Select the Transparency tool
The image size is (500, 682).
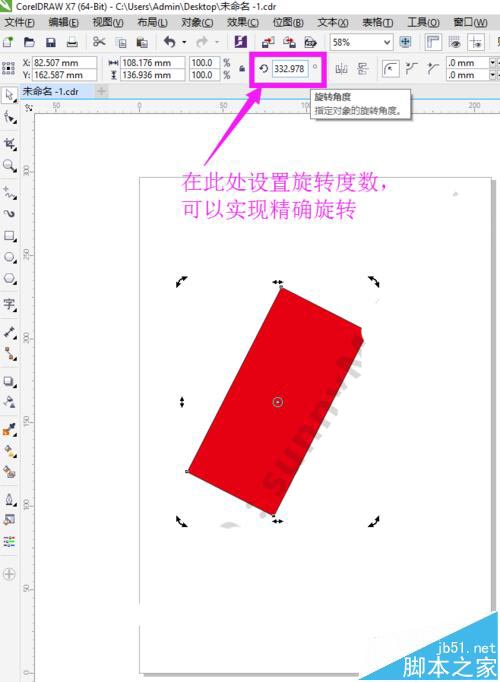pyautogui.click(x=9, y=402)
